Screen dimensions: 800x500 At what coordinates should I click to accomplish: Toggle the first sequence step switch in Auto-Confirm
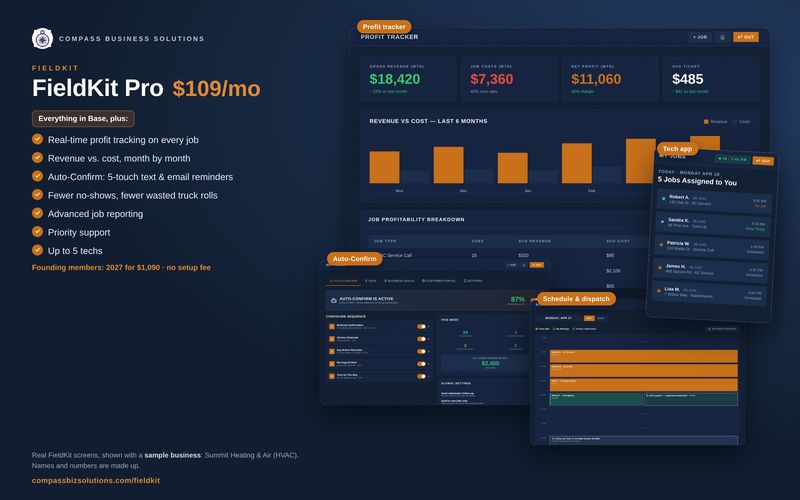tap(421, 327)
